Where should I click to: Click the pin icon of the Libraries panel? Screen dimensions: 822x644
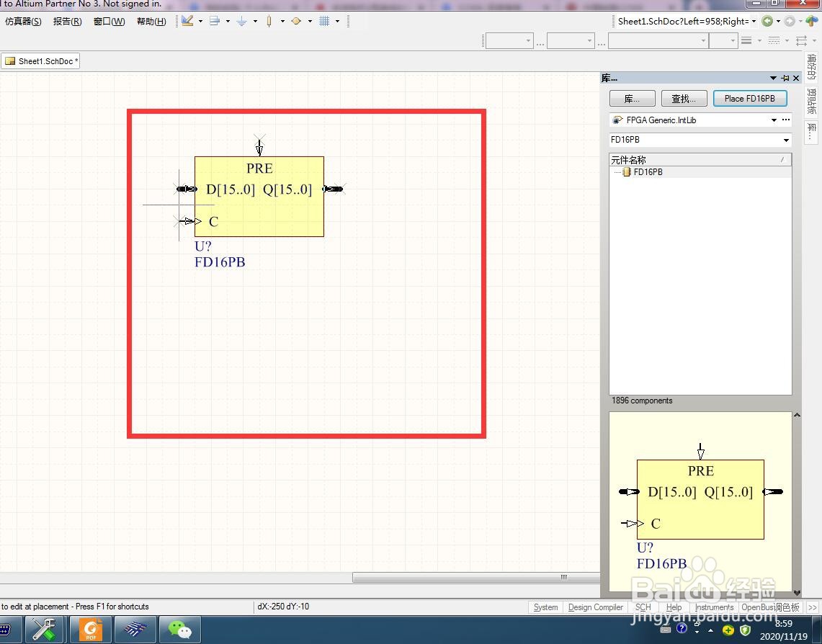point(785,78)
